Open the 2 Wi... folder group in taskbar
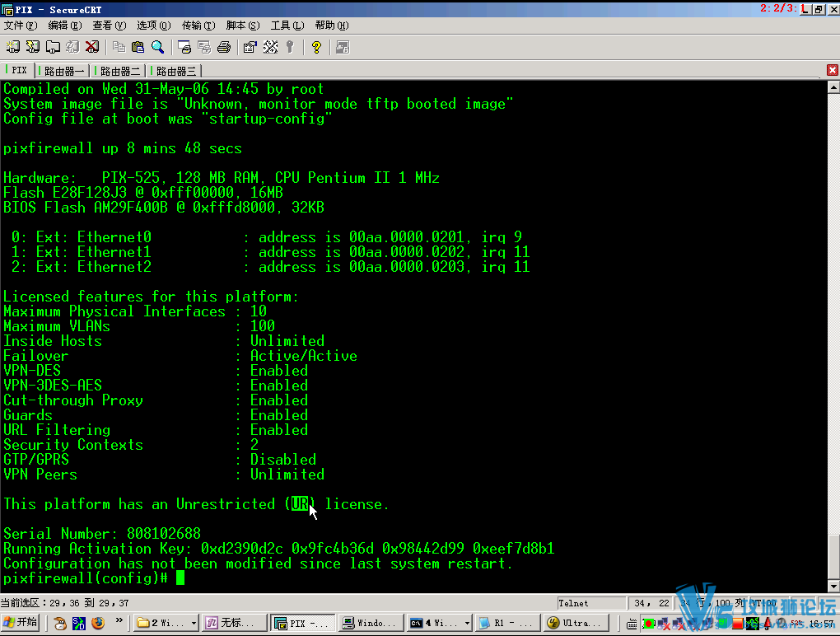This screenshot has height=636, width=840. pyautogui.click(x=166, y=623)
